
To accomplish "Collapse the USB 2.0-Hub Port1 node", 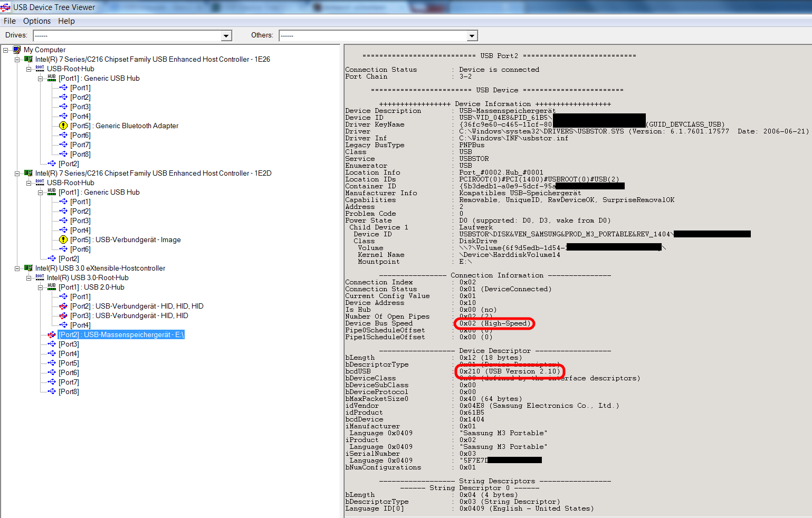I will point(41,287).
